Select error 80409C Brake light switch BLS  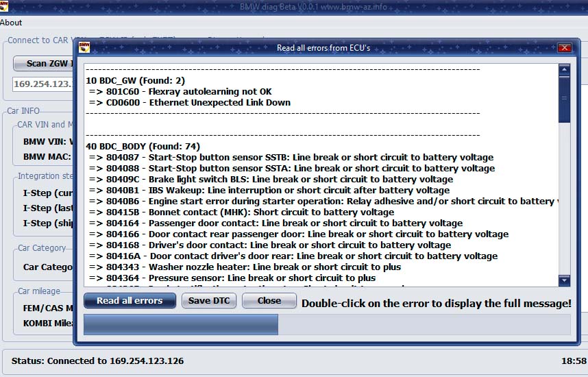click(271, 179)
